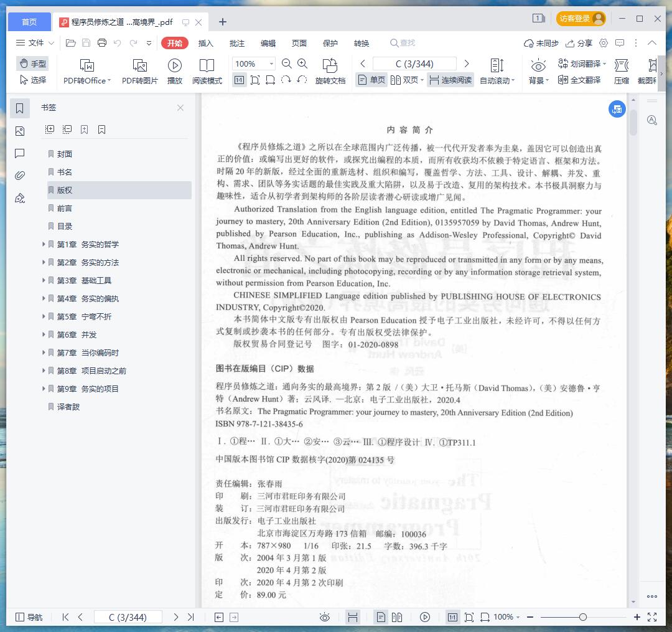Screen dimensions: 672x632
Task: Open the 文件 menu
Action: tap(35, 43)
